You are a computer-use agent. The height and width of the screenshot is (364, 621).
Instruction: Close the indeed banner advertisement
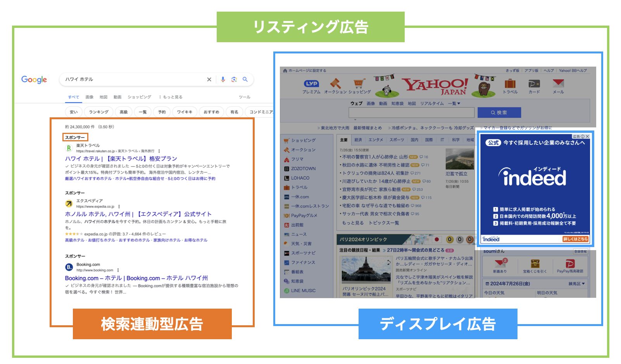[588, 136]
